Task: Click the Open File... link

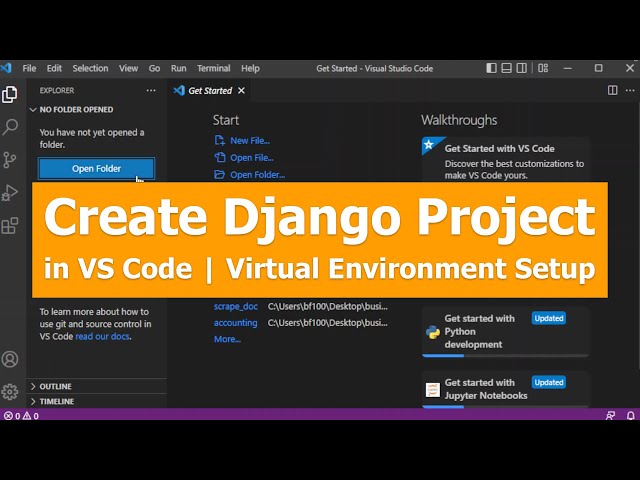Action: tap(252, 158)
